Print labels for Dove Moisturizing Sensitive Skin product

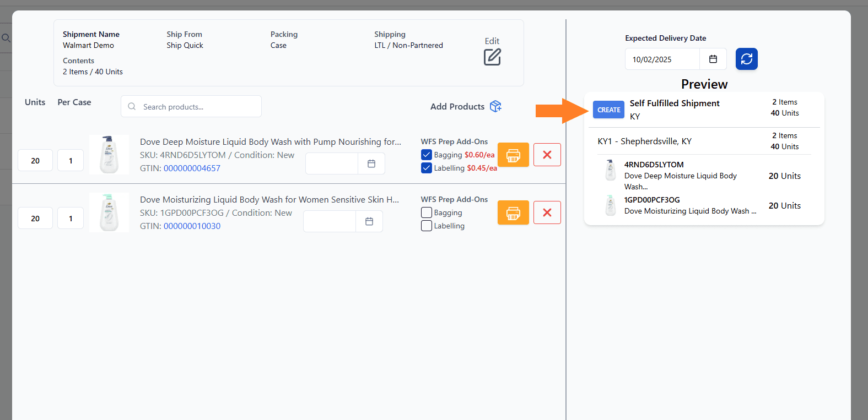[x=513, y=212]
